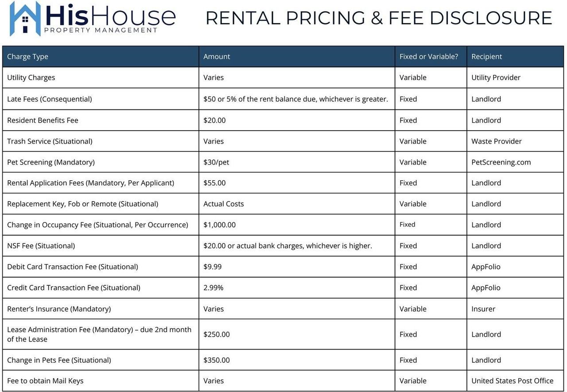567x392 pixels.
Task: Click the Rental Application Fees row label
Action: (x=90, y=183)
